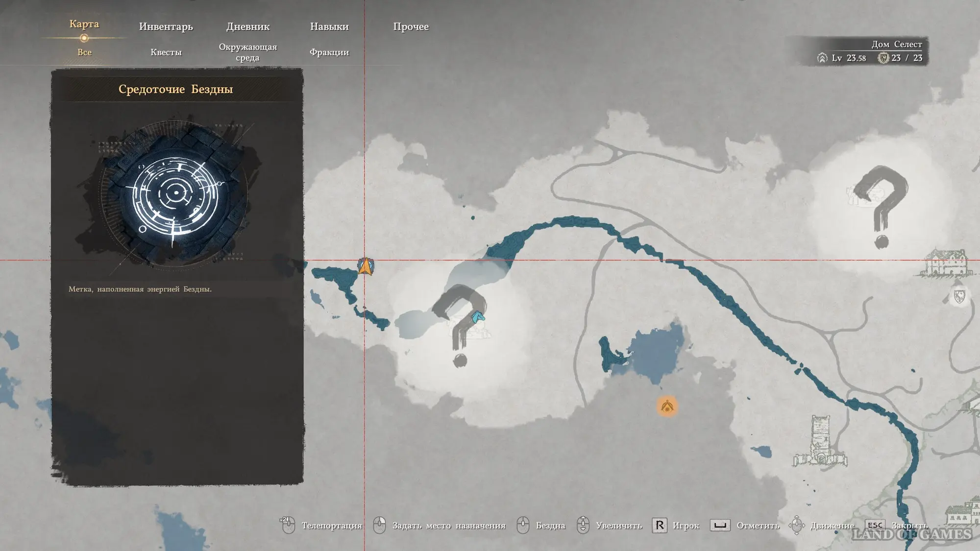Viewport: 980px width, 551px height.
Task: Click the white shield crest marker
Action: (959, 296)
